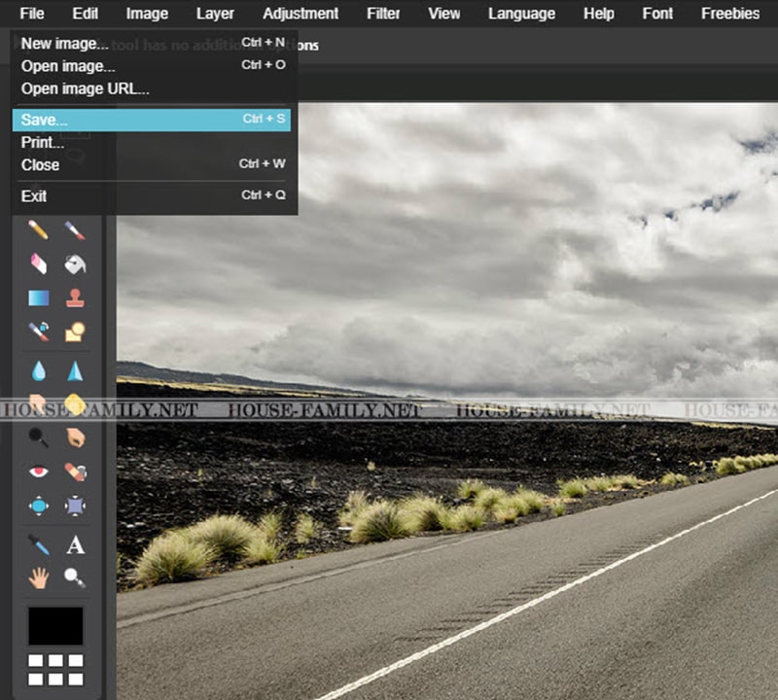Select the Blur water drop tool
This screenshot has height=700, width=778.
tap(38, 370)
